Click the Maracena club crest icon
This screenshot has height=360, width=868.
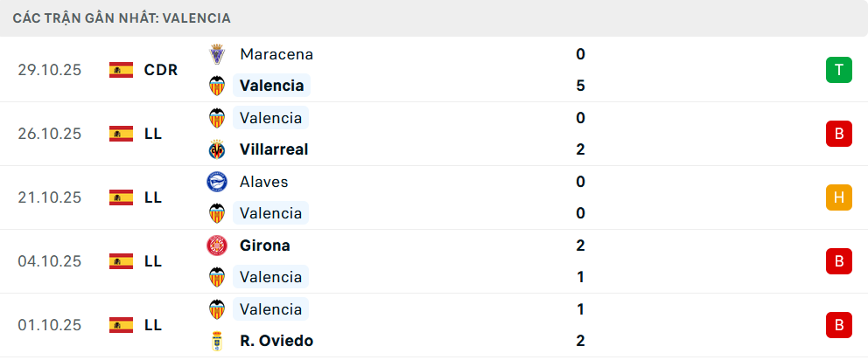(216, 54)
